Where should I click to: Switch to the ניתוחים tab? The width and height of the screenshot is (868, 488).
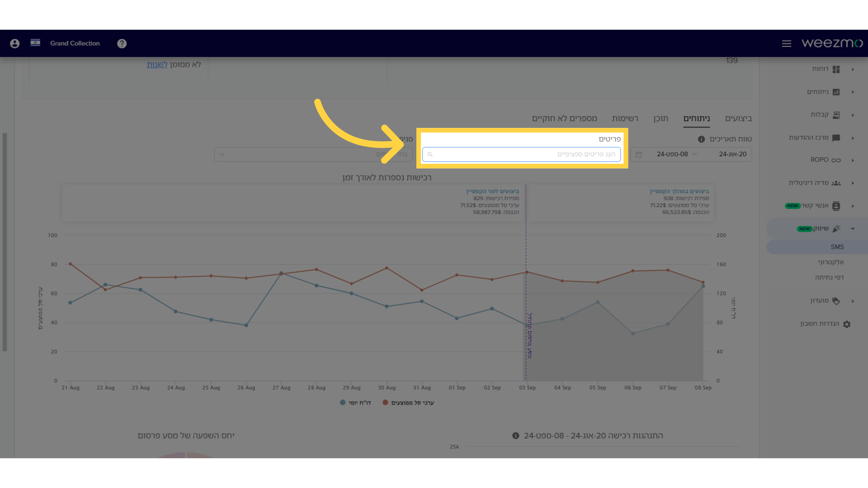(696, 118)
